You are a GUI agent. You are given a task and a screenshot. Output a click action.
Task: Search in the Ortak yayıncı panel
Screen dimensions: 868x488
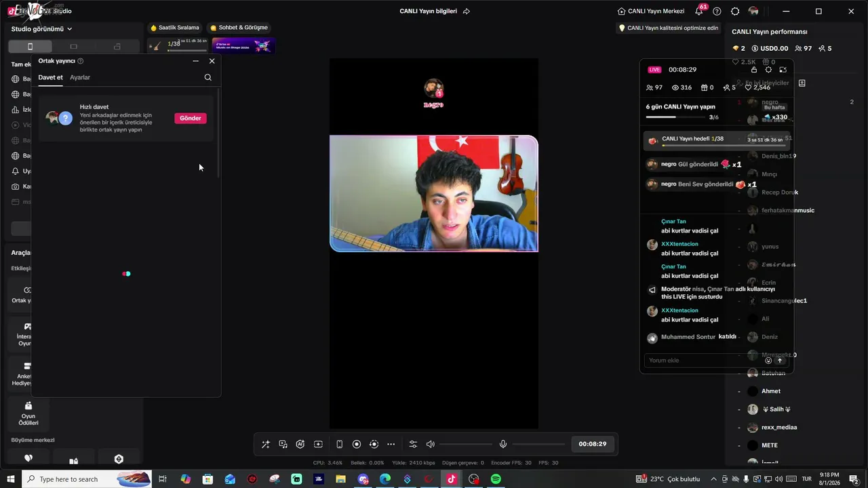tap(208, 77)
